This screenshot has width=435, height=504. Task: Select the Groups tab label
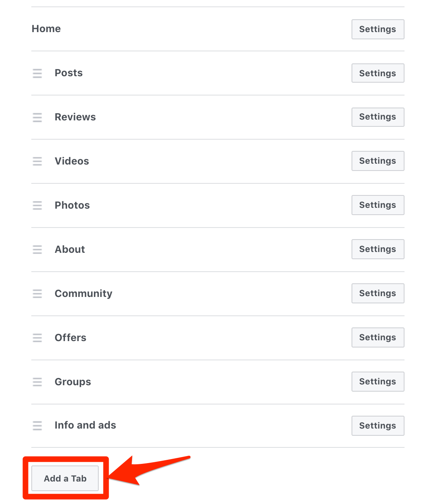[73, 382]
